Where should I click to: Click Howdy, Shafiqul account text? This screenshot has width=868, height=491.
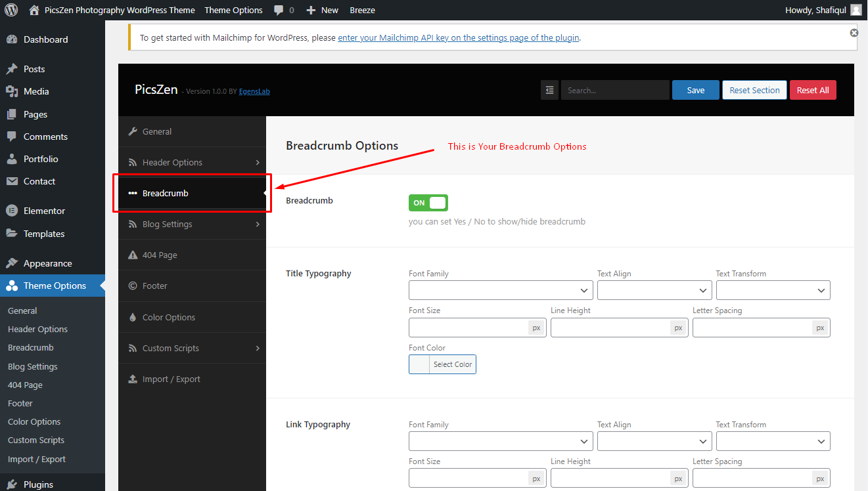click(x=815, y=10)
